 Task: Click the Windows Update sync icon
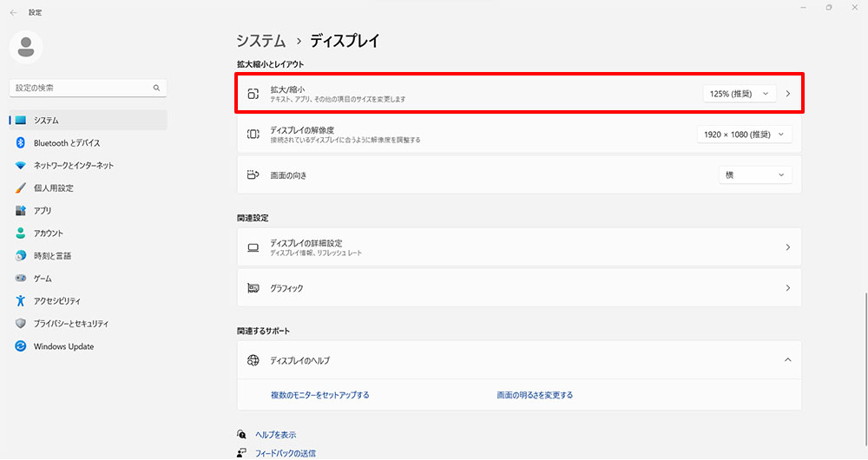point(21,346)
